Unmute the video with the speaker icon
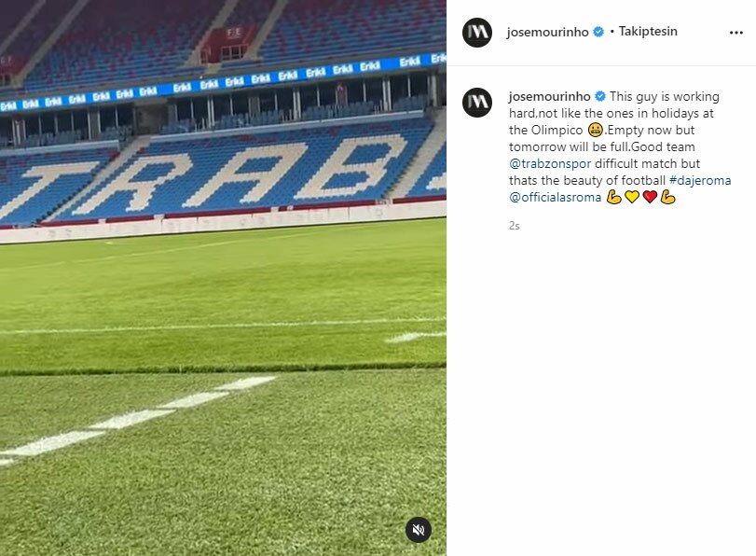The image size is (756, 556). point(418,530)
